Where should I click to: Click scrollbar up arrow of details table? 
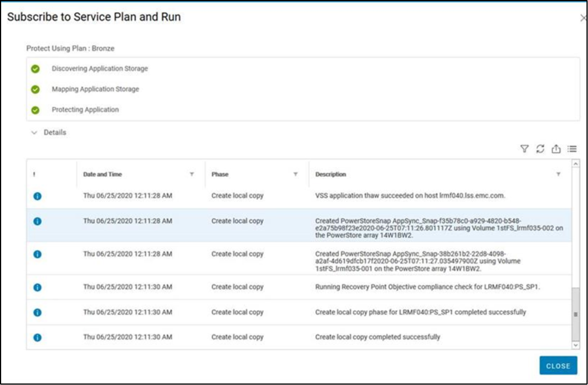576,164
